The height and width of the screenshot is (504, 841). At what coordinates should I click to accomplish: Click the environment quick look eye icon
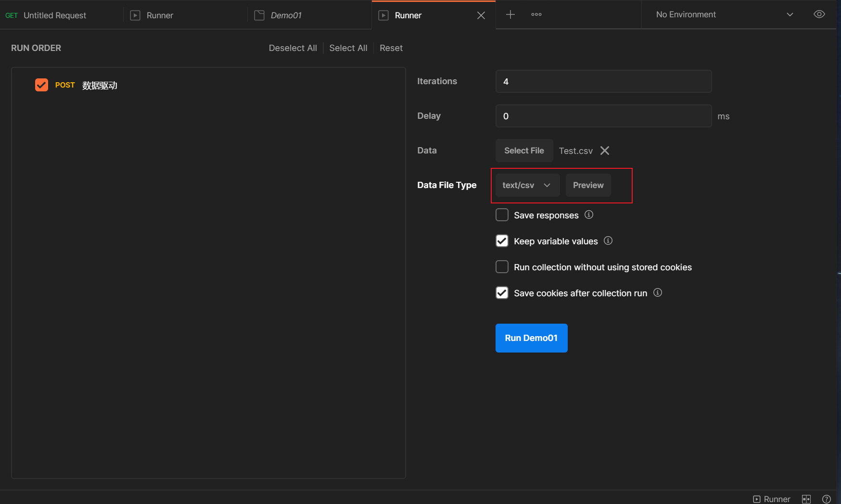coord(819,14)
